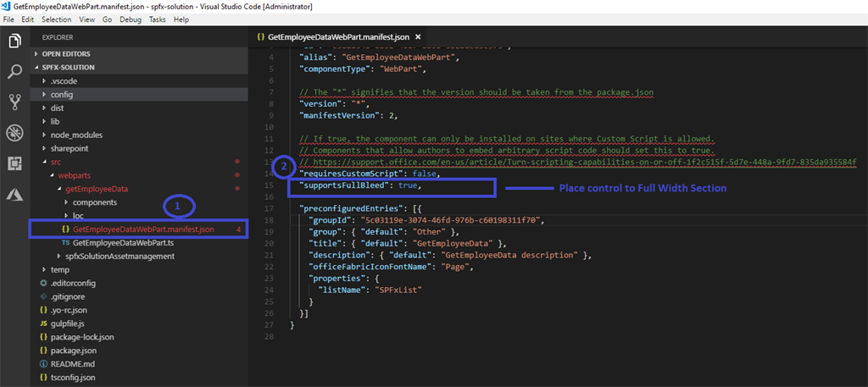Screen dimensions: 868x387
Task: Click the braces icon of tsconfig.json
Action: (x=44, y=378)
